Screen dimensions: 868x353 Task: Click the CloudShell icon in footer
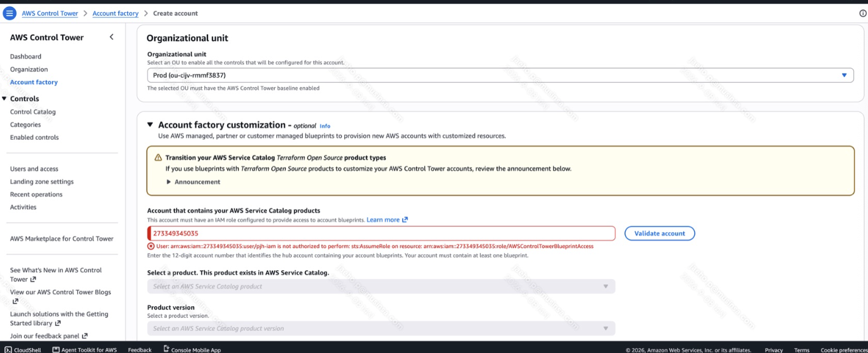click(8, 349)
